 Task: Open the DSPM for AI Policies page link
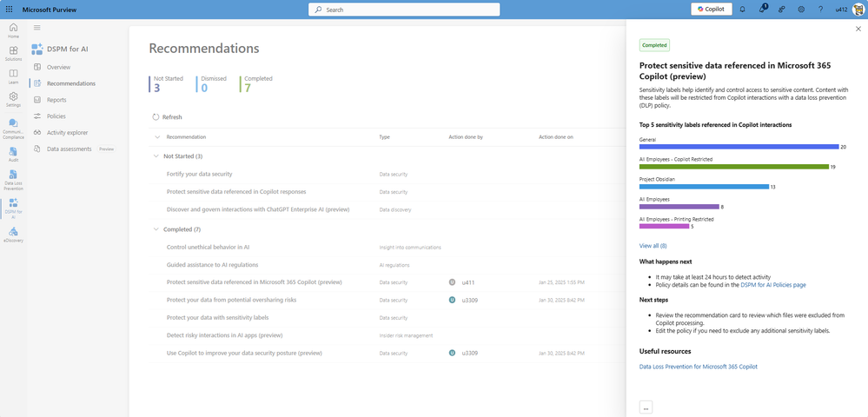[x=773, y=285]
